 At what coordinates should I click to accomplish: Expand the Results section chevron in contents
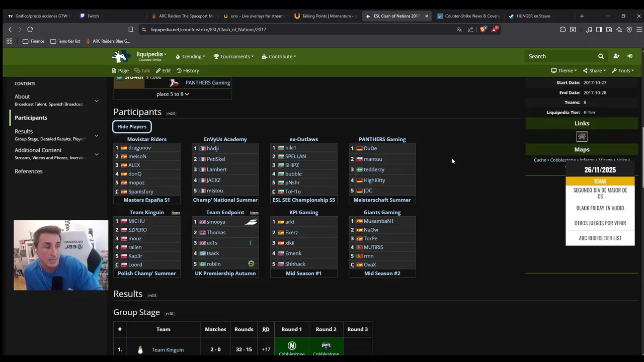click(97, 135)
